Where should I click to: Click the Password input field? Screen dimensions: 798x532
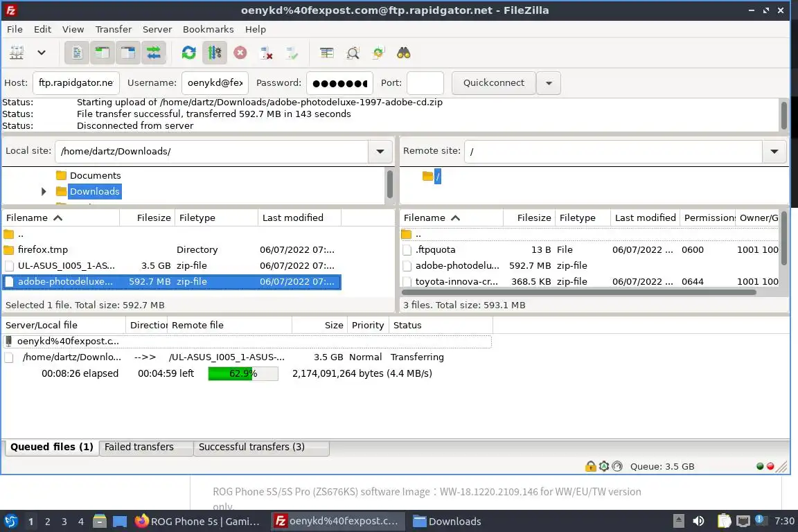[x=339, y=83]
